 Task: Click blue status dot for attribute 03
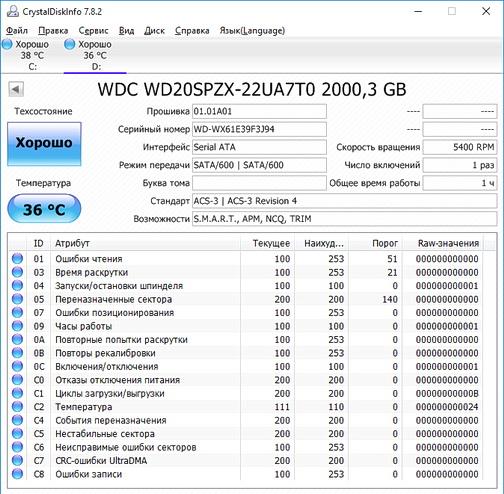click(x=17, y=272)
